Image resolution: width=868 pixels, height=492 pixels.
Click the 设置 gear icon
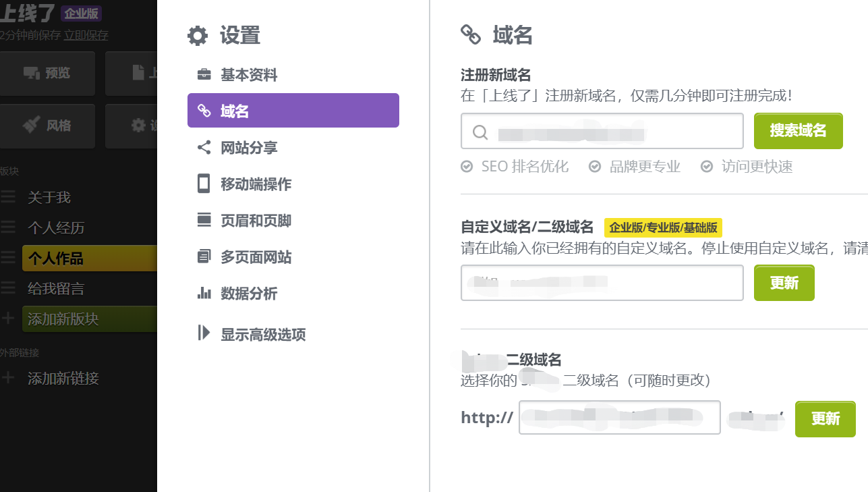[x=196, y=35]
